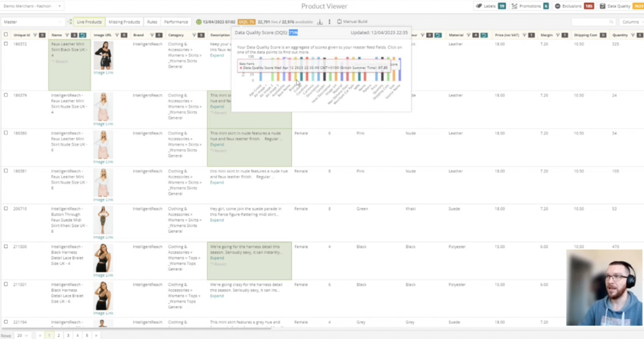Viewport: 644px width, 339px height.
Task: Check the select-all checkbox in header row
Action: point(6,34)
